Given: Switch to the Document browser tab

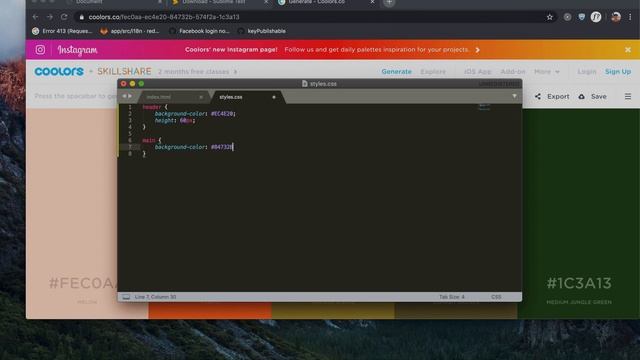Looking at the screenshot, I should tap(89, 2).
